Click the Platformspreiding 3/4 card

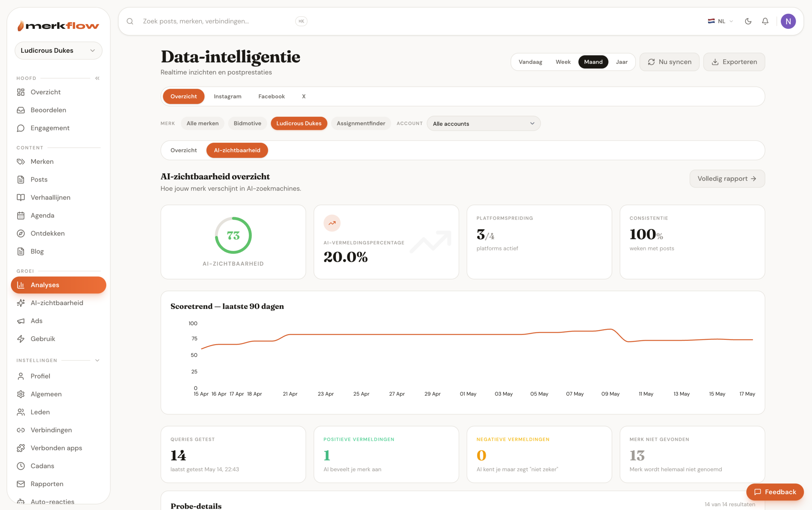539,242
